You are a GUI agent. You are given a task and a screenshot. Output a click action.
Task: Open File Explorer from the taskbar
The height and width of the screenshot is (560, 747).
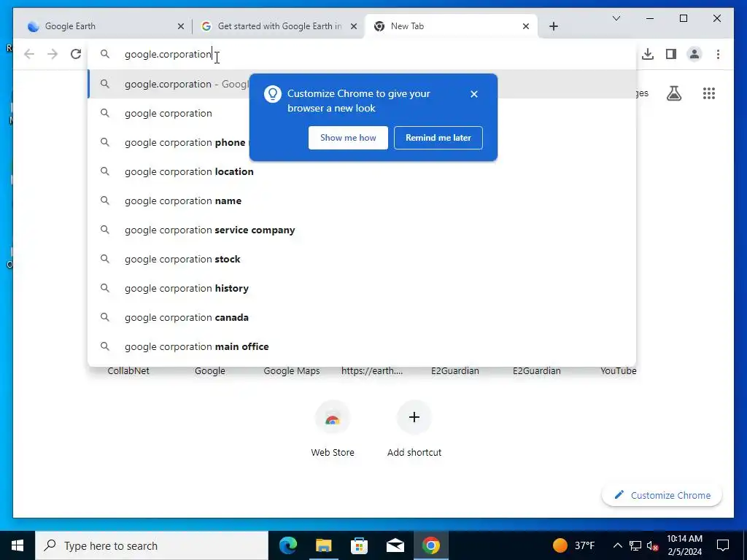(x=323, y=545)
